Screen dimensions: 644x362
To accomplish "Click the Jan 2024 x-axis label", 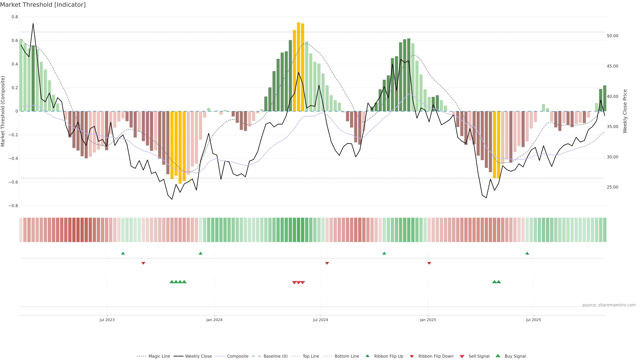I will [214, 320].
